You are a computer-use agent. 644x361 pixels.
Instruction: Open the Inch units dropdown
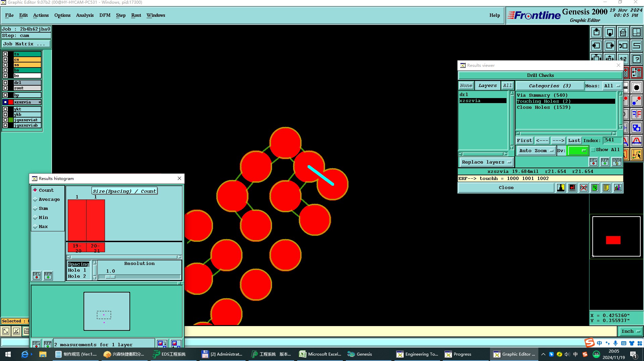point(631,331)
